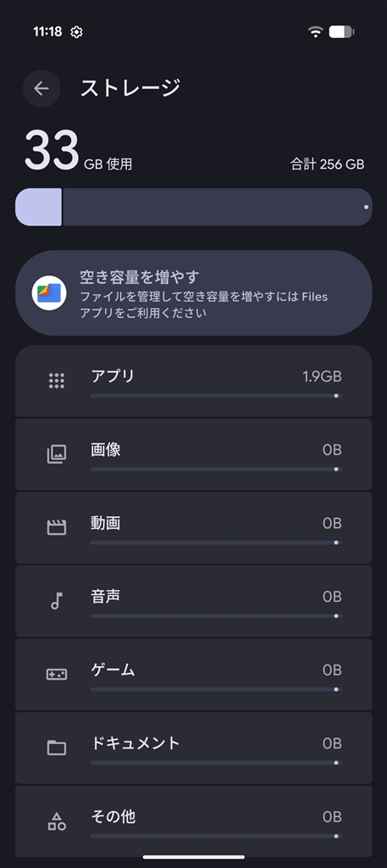
Task: Tap the アプリ grid icon
Action: coord(57,381)
